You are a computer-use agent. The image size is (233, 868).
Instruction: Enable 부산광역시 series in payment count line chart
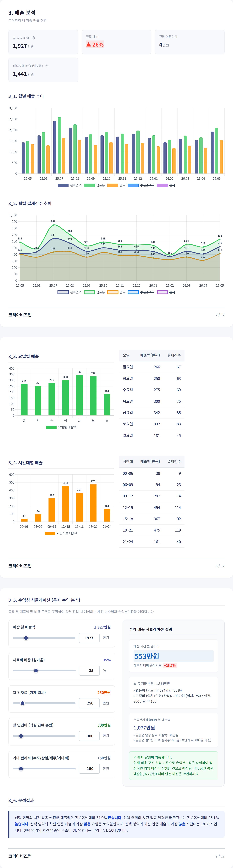point(141,292)
